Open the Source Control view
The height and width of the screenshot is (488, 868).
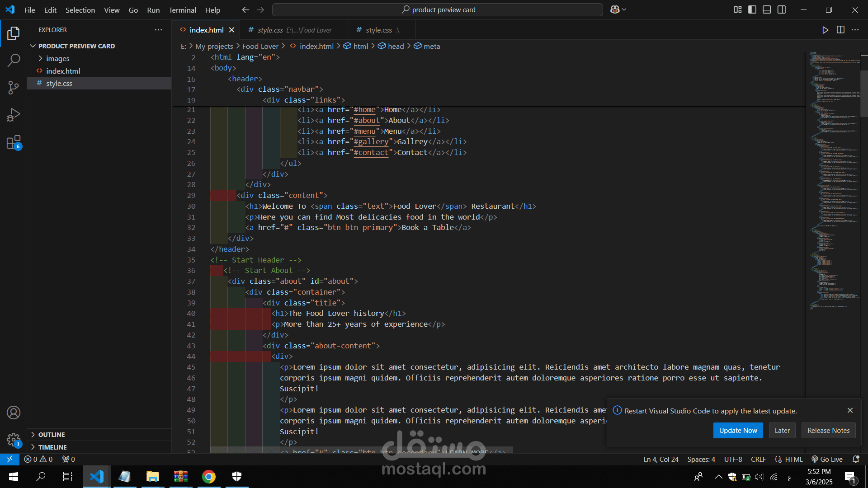point(14,87)
